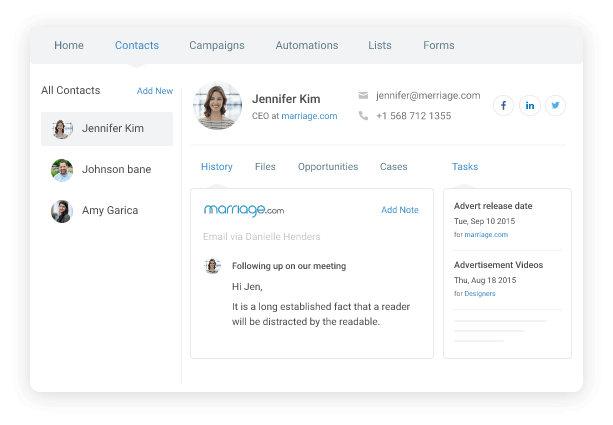Click the phone handset icon

click(363, 116)
